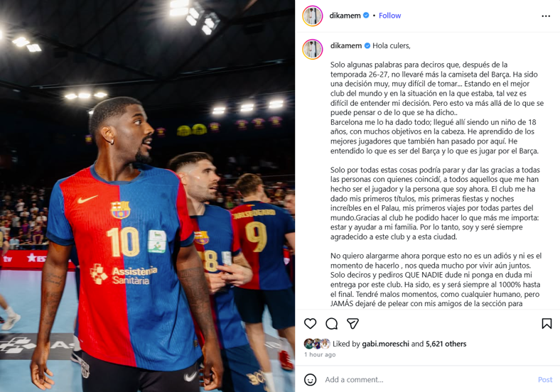The width and height of the screenshot is (560, 392).
Task: Like the post with heart icon
Action: 310,323
